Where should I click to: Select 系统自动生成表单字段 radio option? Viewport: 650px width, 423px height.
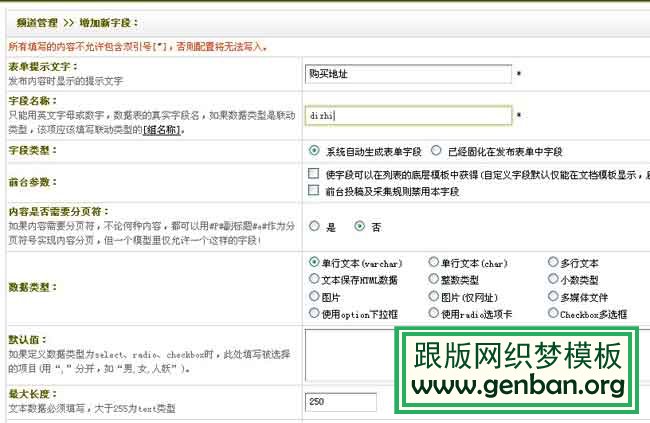(314, 151)
